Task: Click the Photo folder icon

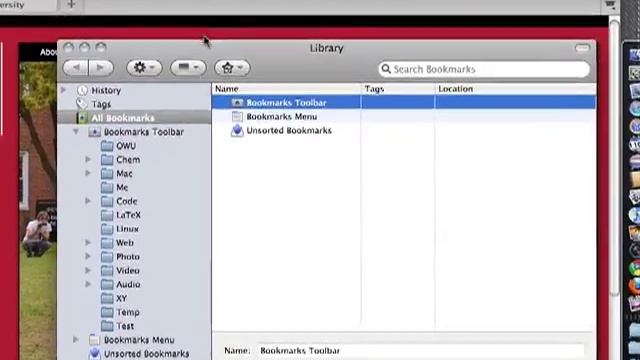Action: coord(107,257)
